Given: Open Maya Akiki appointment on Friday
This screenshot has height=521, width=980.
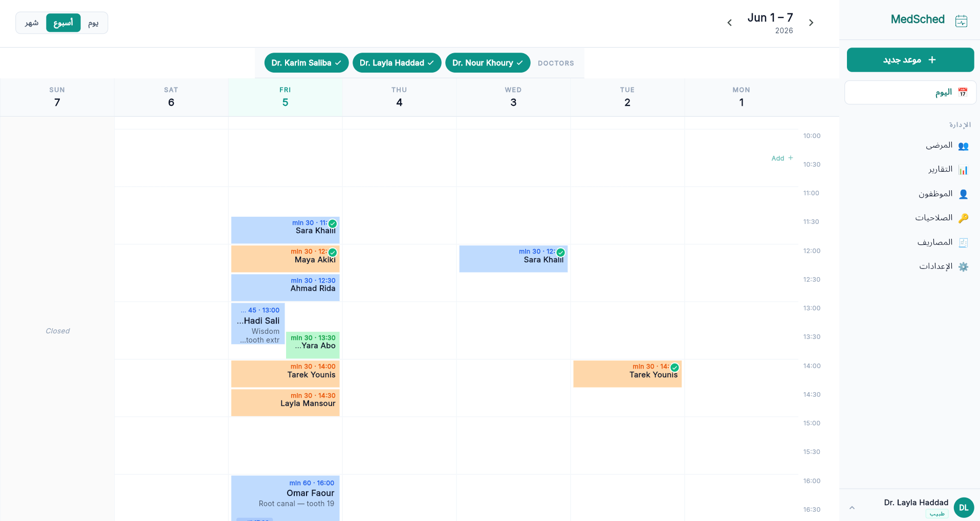Looking at the screenshot, I should [286, 259].
